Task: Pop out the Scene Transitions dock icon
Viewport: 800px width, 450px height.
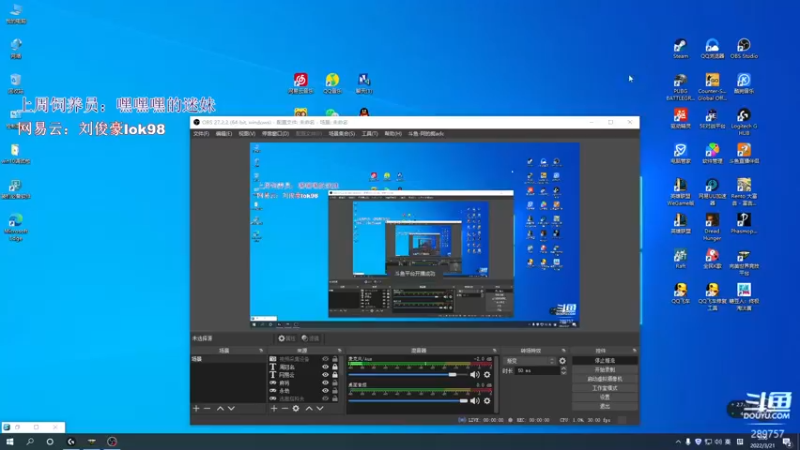Action: [564, 351]
